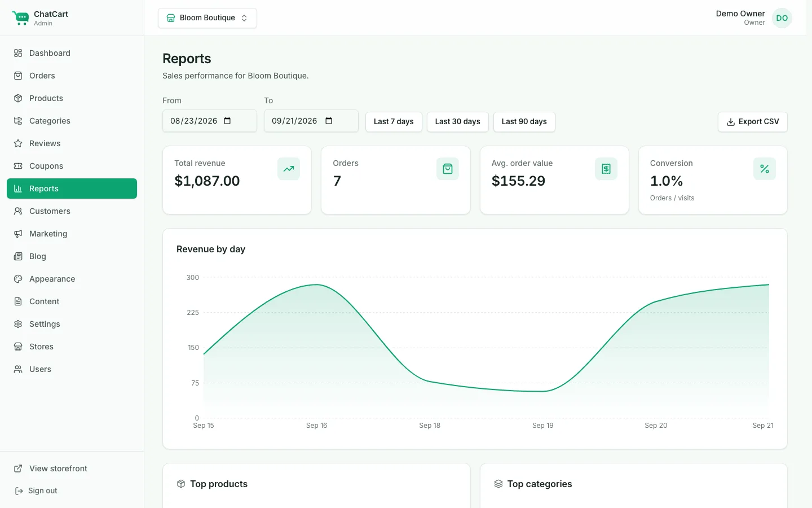
Task: Click the Conversion percent icon
Action: click(x=765, y=169)
